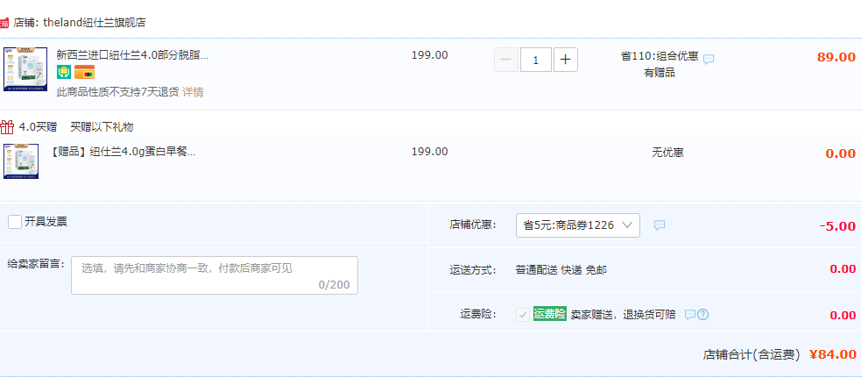Open the chat bubble next to 组合优惠
Image resolution: width=868 pixels, height=378 pixels.
pos(709,59)
